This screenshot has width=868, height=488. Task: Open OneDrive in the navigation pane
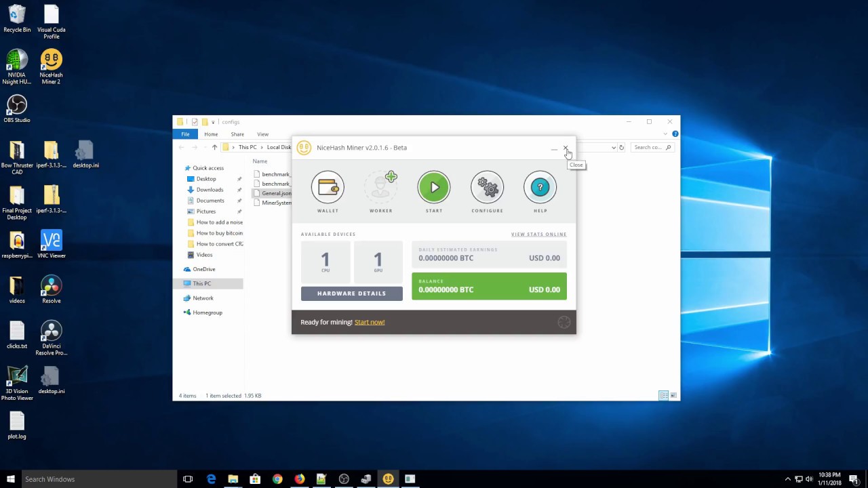[203, 269]
